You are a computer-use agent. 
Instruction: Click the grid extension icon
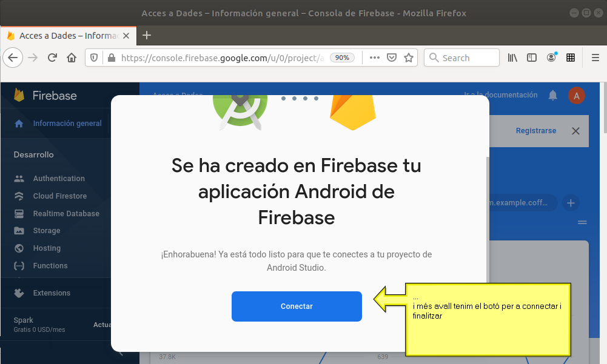pyautogui.click(x=571, y=58)
